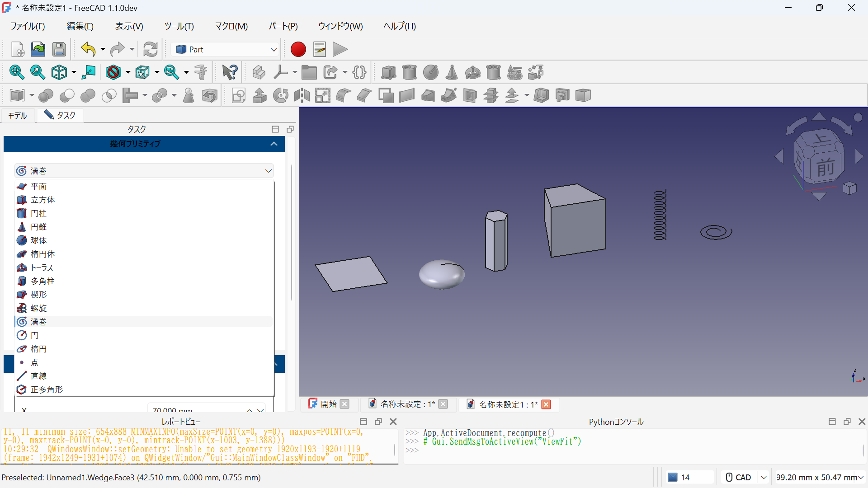
Task: Click the What's This help icon
Action: click(x=230, y=72)
